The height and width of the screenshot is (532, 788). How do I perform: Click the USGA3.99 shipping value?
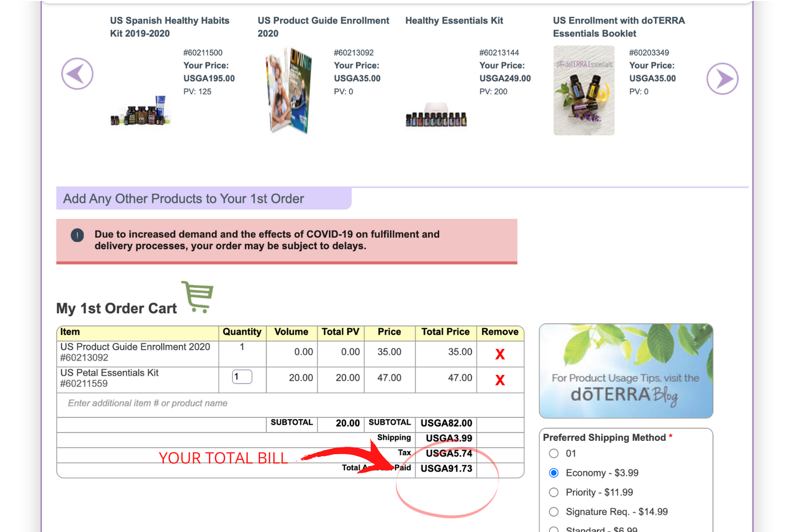(x=449, y=438)
